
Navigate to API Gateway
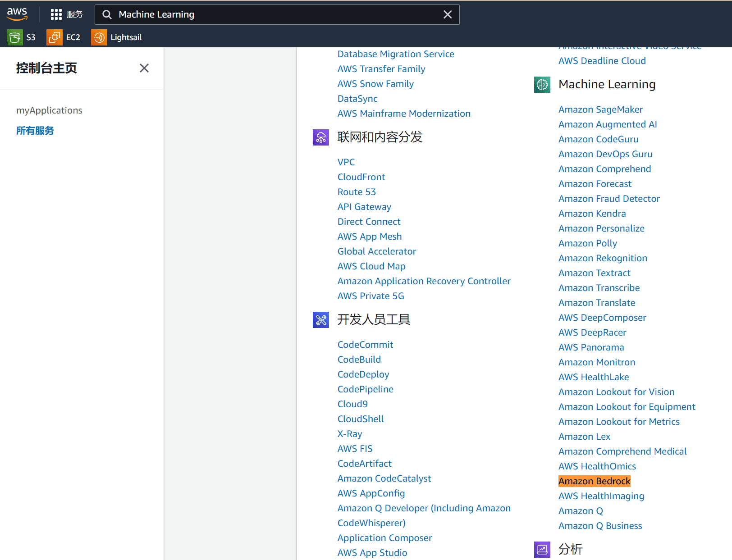click(x=364, y=207)
